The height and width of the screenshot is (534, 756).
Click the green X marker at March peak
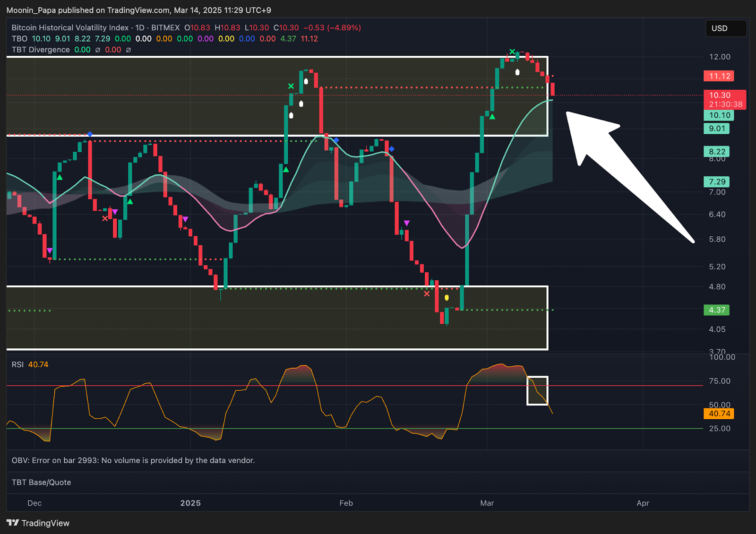(512, 52)
